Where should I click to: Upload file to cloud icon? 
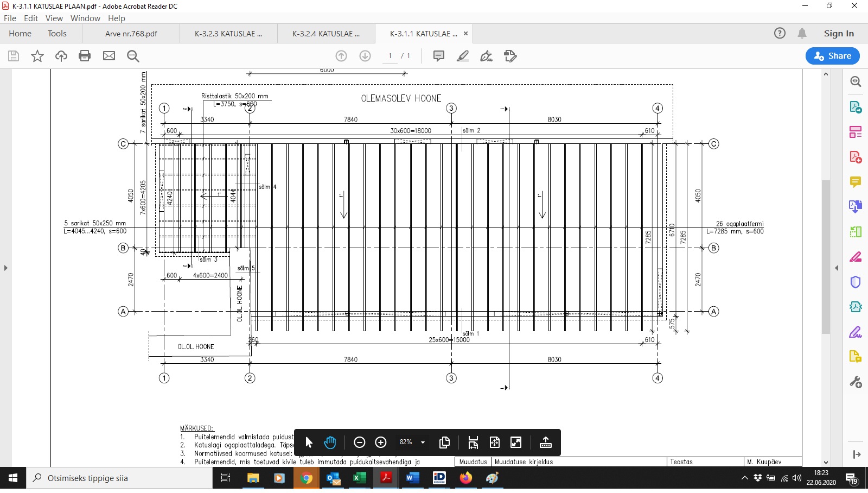(61, 56)
